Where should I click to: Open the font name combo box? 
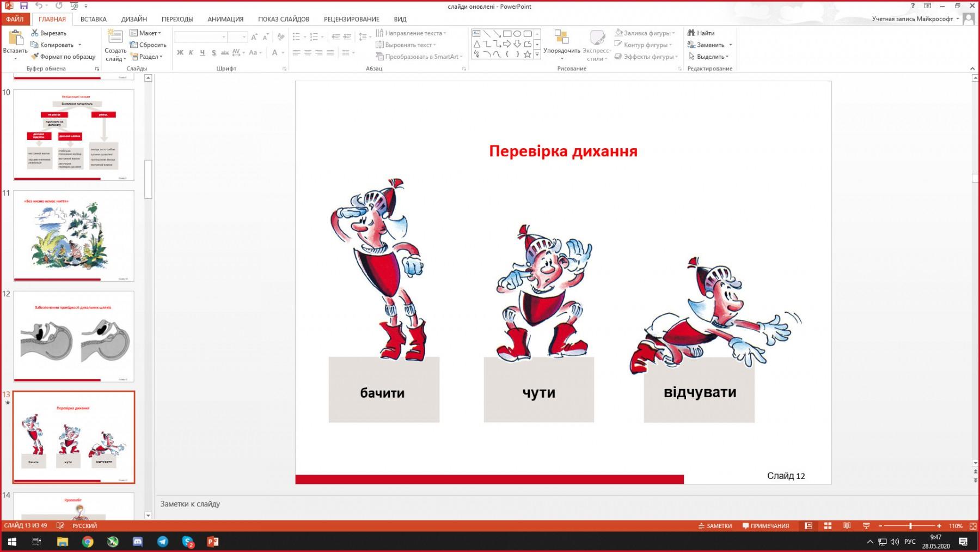pyautogui.click(x=200, y=37)
